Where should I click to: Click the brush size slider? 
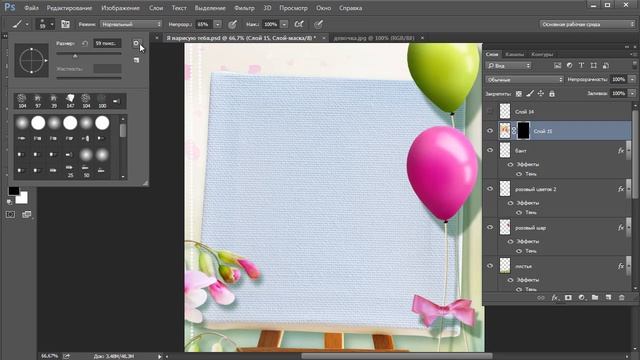[89, 53]
